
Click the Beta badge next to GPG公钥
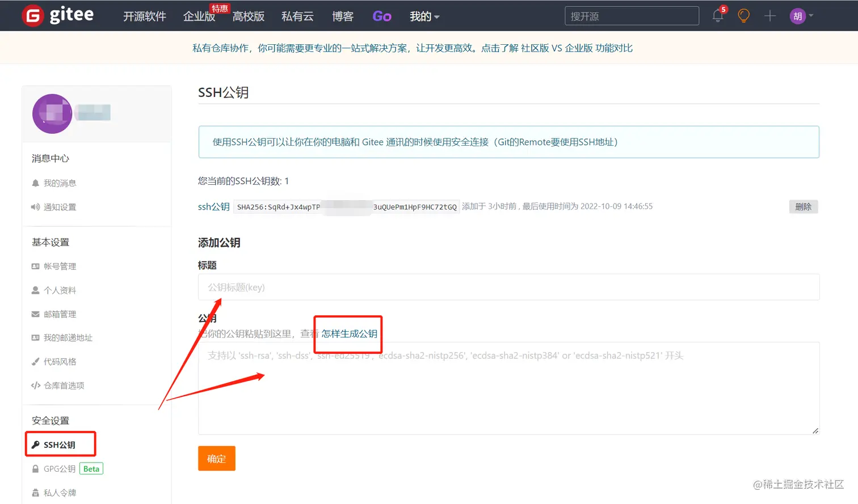point(91,469)
